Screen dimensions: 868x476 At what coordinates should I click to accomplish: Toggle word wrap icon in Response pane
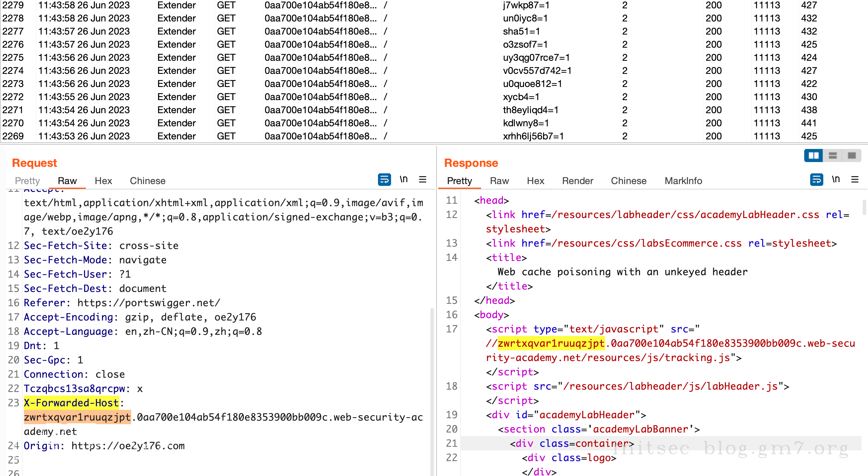(816, 179)
